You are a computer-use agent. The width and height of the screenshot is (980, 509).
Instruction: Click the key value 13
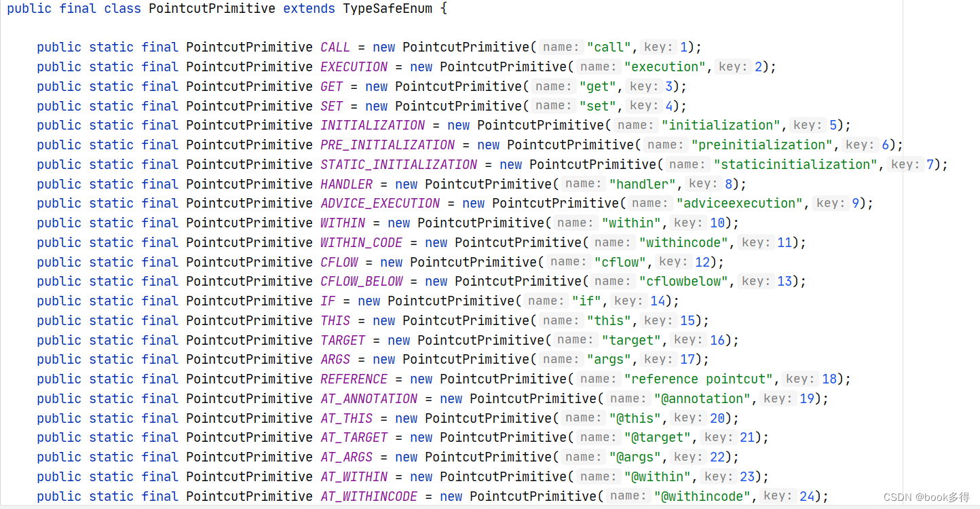click(x=785, y=282)
